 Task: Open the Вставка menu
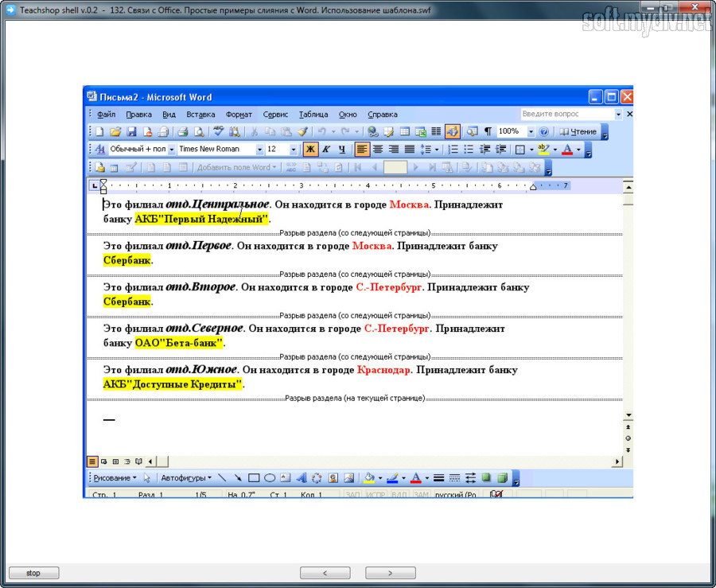200,115
